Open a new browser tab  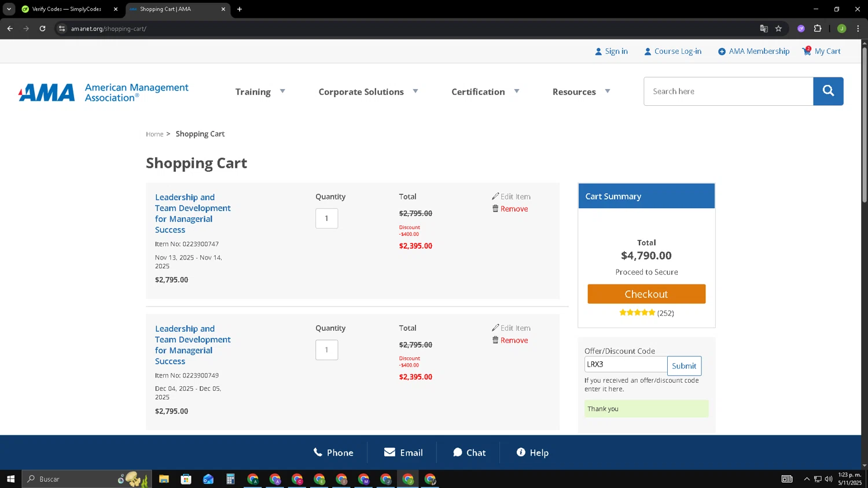[x=240, y=9]
